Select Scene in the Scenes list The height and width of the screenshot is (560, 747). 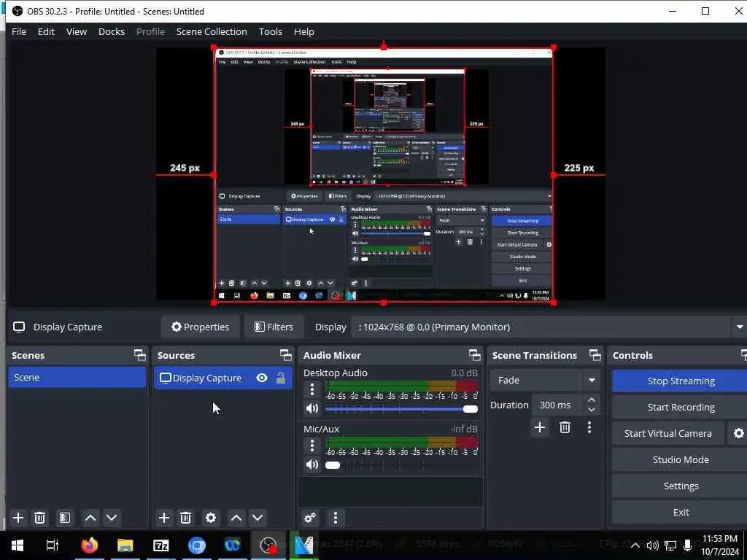77,377
